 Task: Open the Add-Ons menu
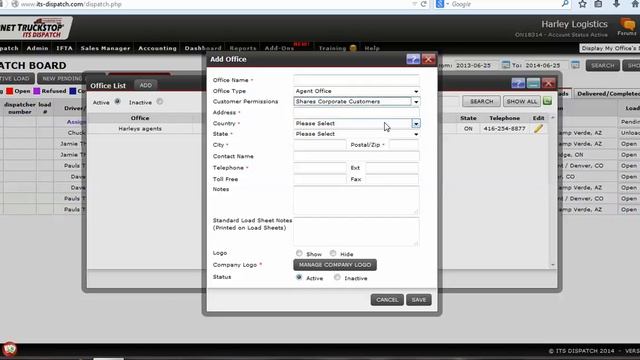pos(279,48)
